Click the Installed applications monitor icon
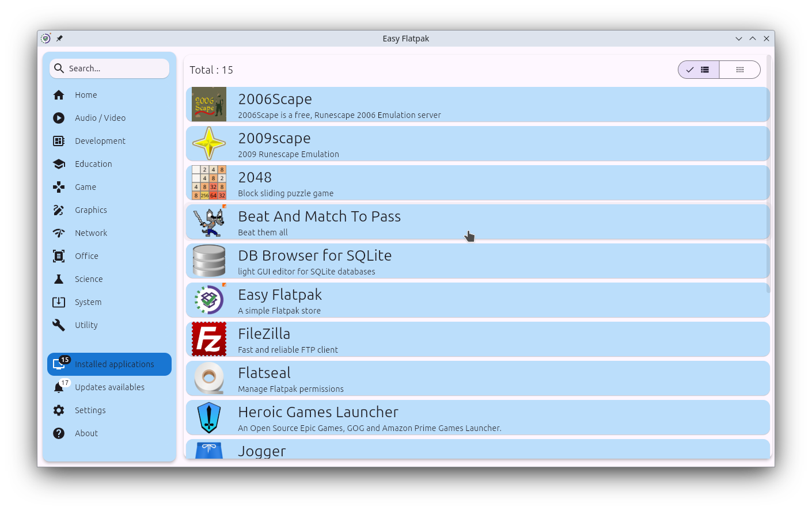This screenshot has height=511, width=812. pyautogui.click(x=59, y=364)
